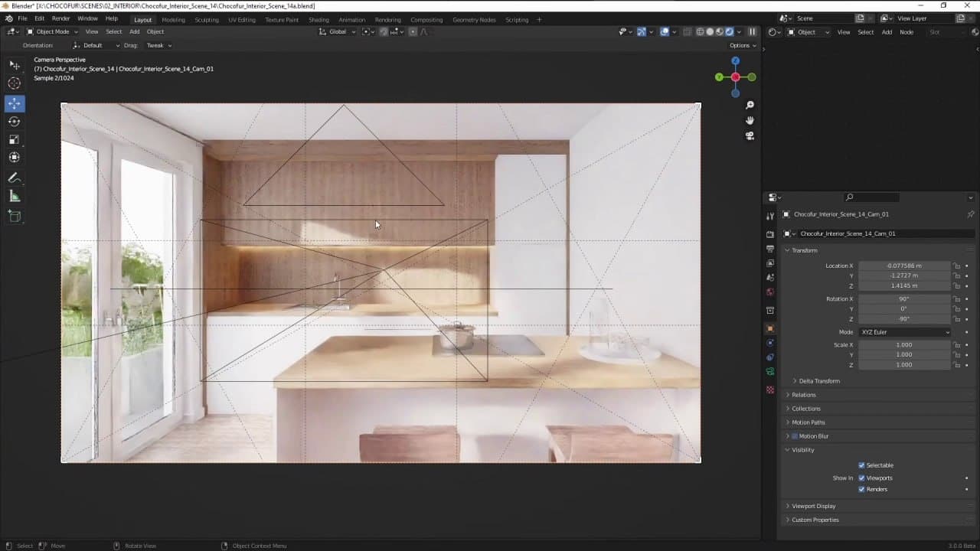
Task: Select the Measure tool
Action: pyautogui.click(x=15, y=197)
